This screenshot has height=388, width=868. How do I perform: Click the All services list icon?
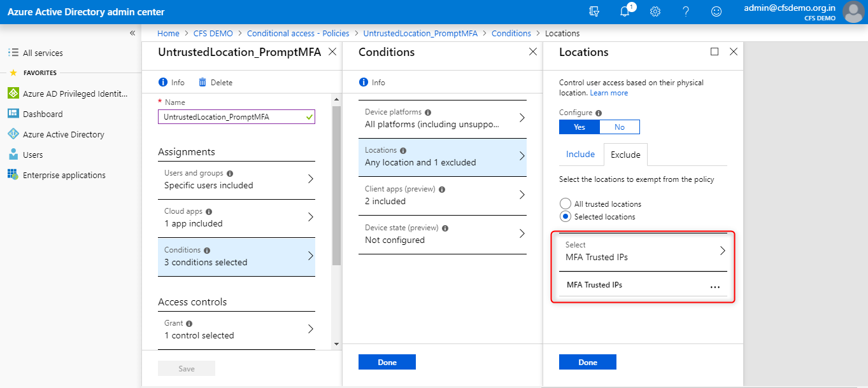tap(13, 53)
